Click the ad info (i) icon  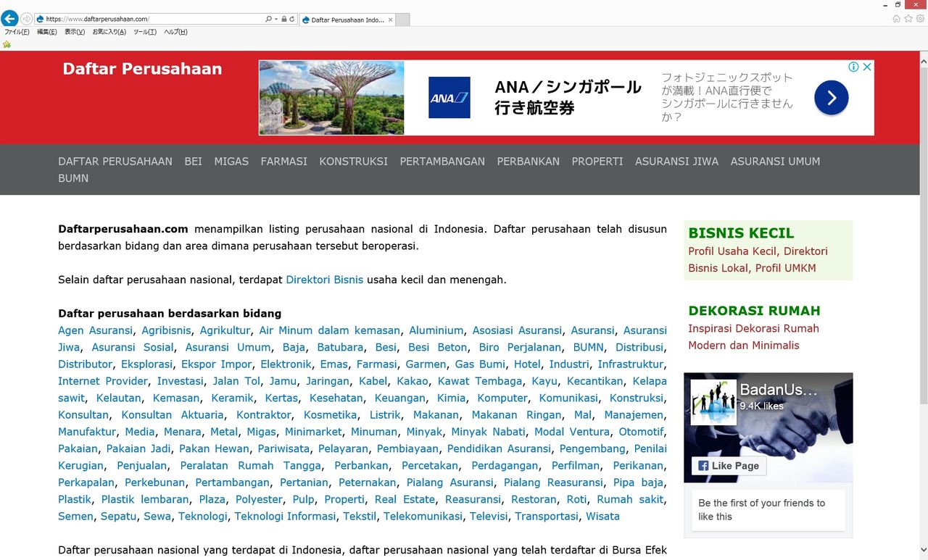[853, 67]
